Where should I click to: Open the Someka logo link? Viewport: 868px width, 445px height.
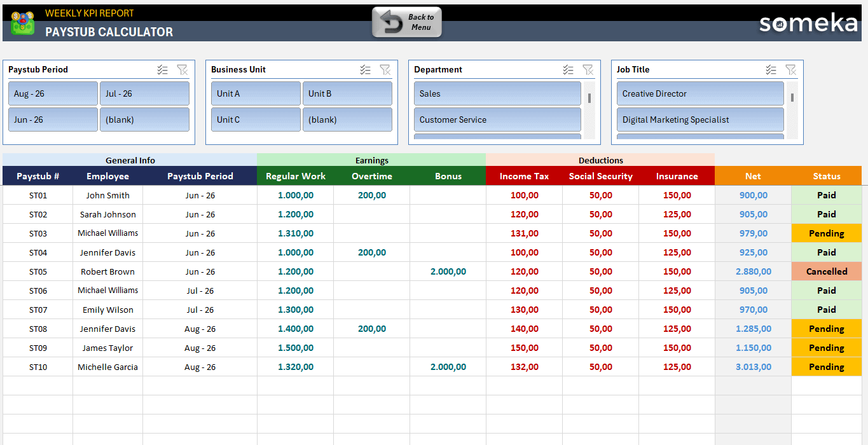tap(808, 24)
